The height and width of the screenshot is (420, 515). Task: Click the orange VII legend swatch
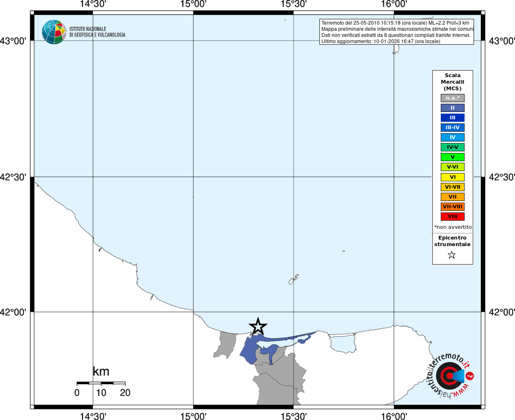[453, 197]
